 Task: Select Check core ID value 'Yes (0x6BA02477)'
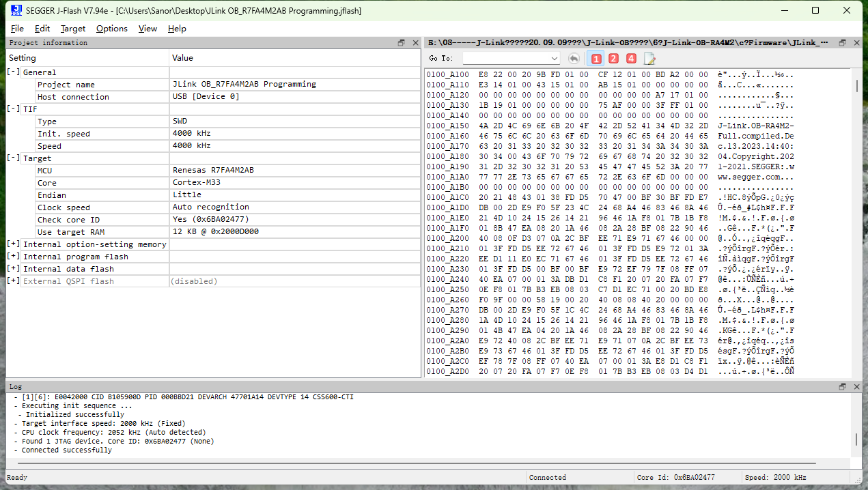210,220
